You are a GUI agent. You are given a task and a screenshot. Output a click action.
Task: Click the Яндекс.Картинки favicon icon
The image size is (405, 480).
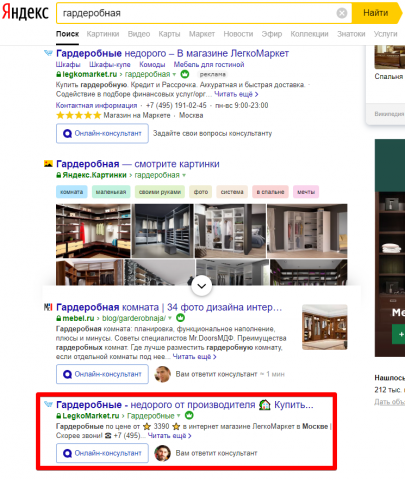tap(48, 164)
